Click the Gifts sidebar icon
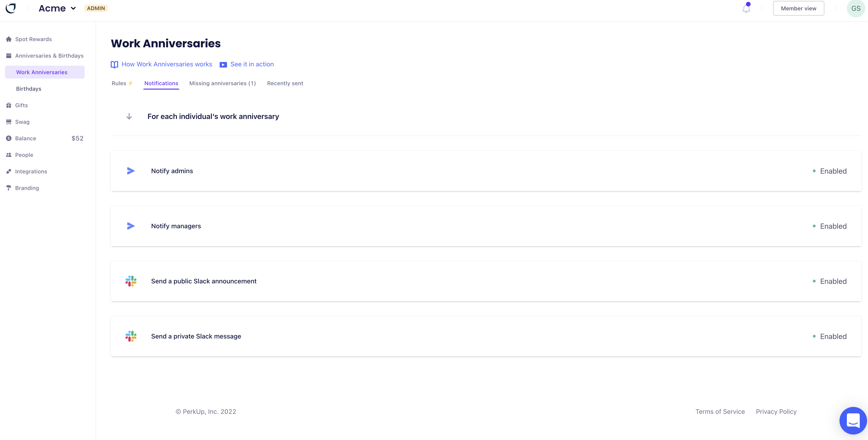The width and height of the screenshot is (868, 440). point(9,105)
